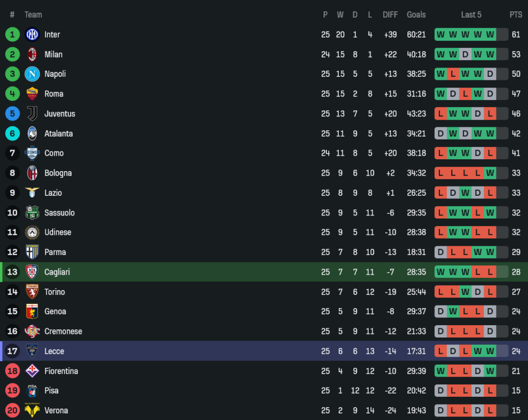Click the Atalanta team badge
The width and height of the screenshot is (528, 420).
tap(32, 133)
